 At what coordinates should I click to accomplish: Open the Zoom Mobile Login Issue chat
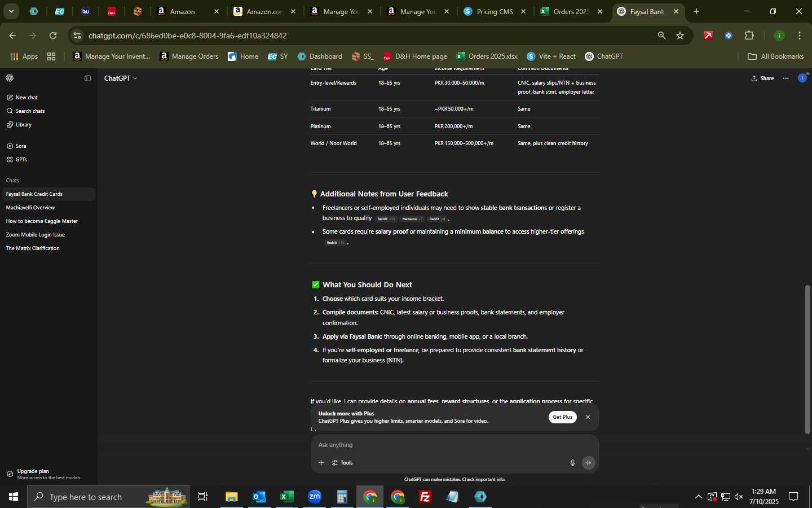[48, 235]
